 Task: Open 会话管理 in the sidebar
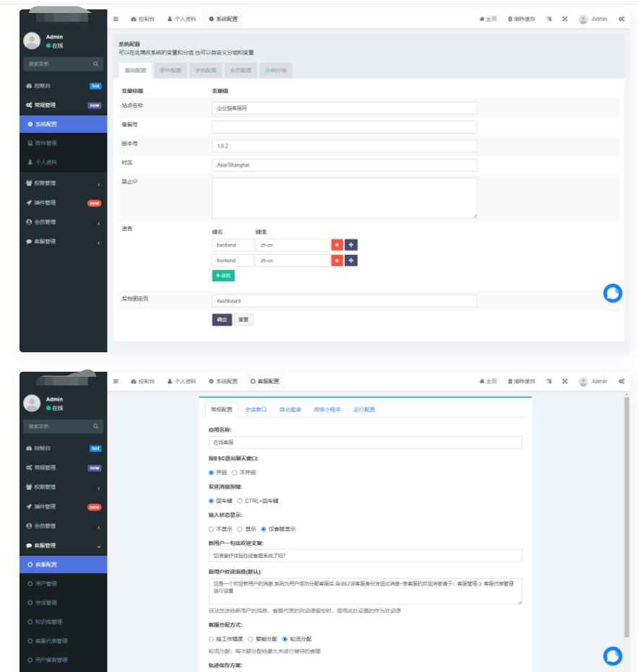point(45,603)
